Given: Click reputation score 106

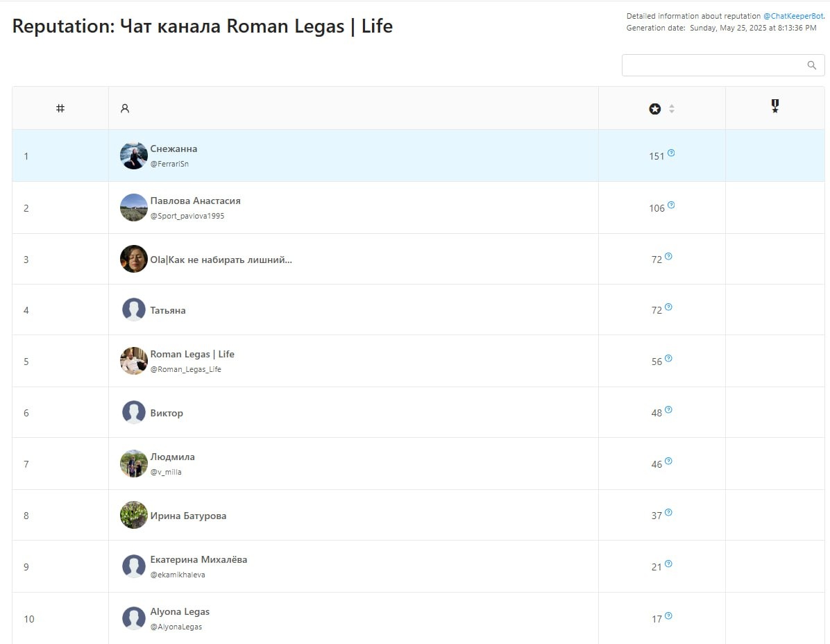Looking at the screenshot, I should pyautogui.click(x=657, y=208).
